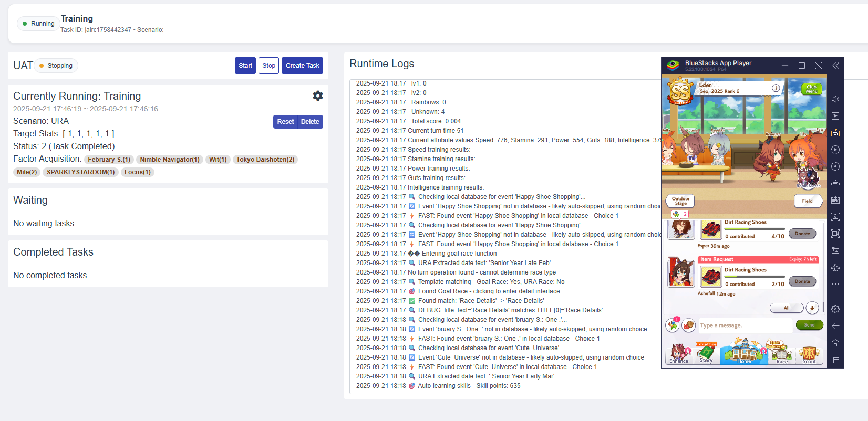The width and height of the screenshot is (868, 421).
Task: Open BlueStacks settings gear in sidebar
Action: tap(835, 309)
